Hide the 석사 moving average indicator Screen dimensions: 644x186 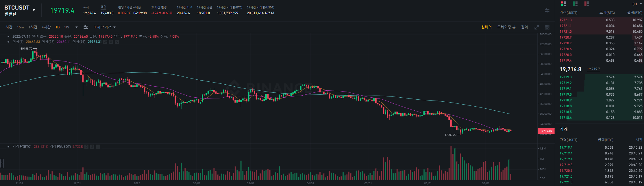105,42
